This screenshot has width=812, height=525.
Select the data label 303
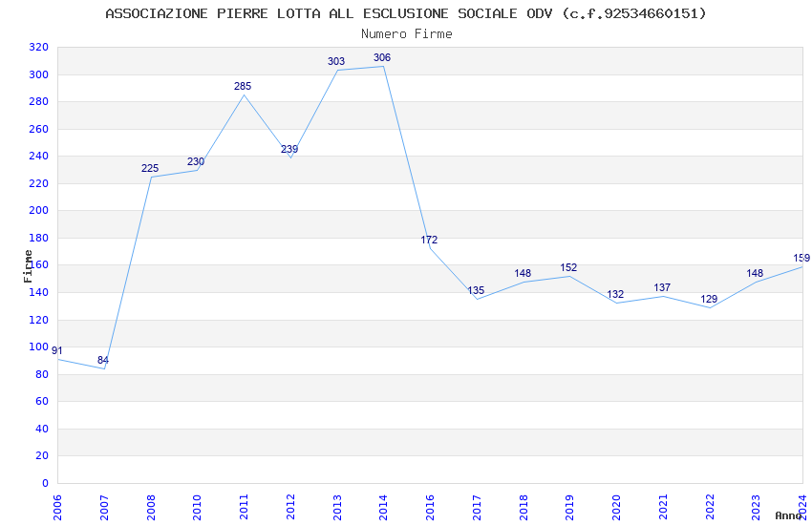(x=336, y=61)
